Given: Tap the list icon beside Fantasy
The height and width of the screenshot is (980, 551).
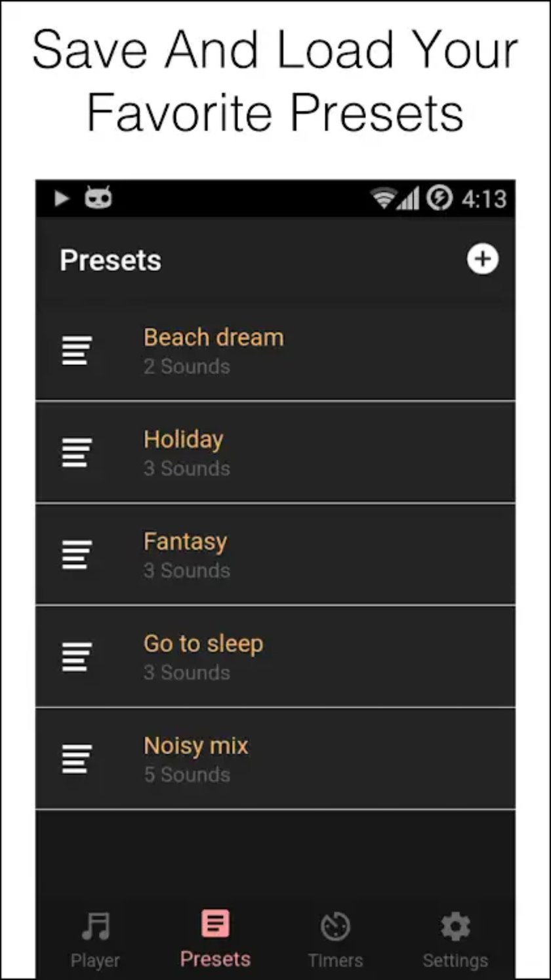Looking at the screenshot, I should [x=77, y=555].
